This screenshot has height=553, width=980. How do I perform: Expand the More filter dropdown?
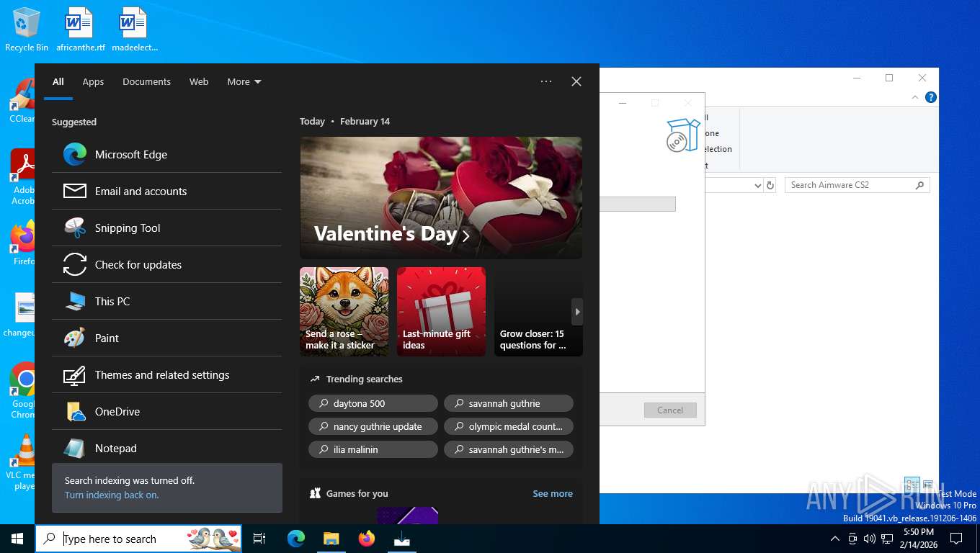[x=244, y=81]
